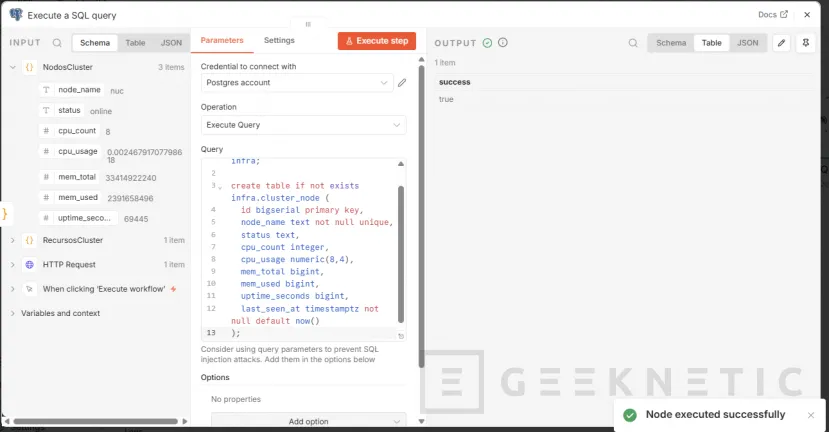Click the manual trigger cursor icon

pos(30,289)
